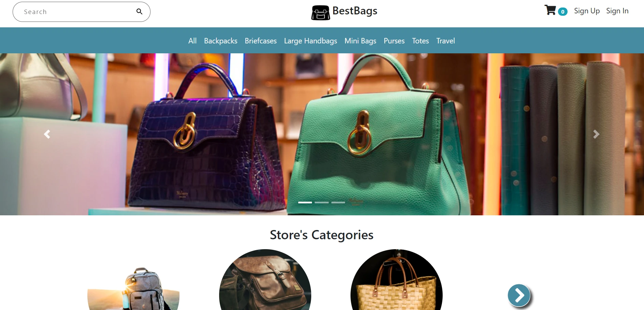
Task: Open the woven tote category thumbnail
Action: (x=397, y=280)
